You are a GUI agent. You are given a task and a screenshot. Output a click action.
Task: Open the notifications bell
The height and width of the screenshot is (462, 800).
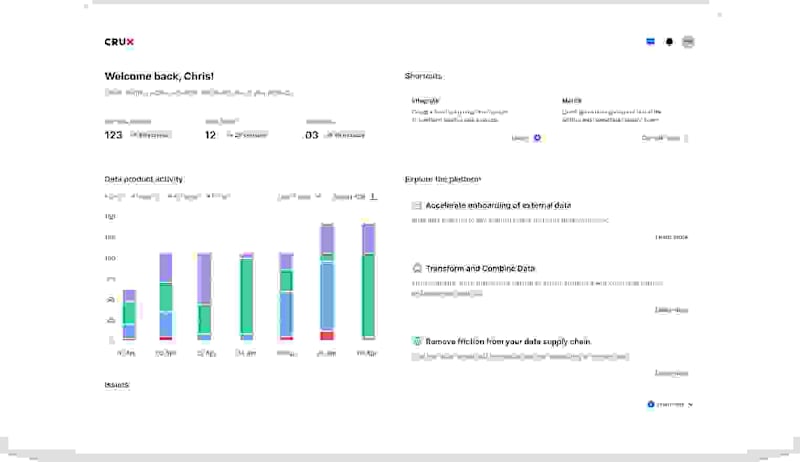pos(669,42)
